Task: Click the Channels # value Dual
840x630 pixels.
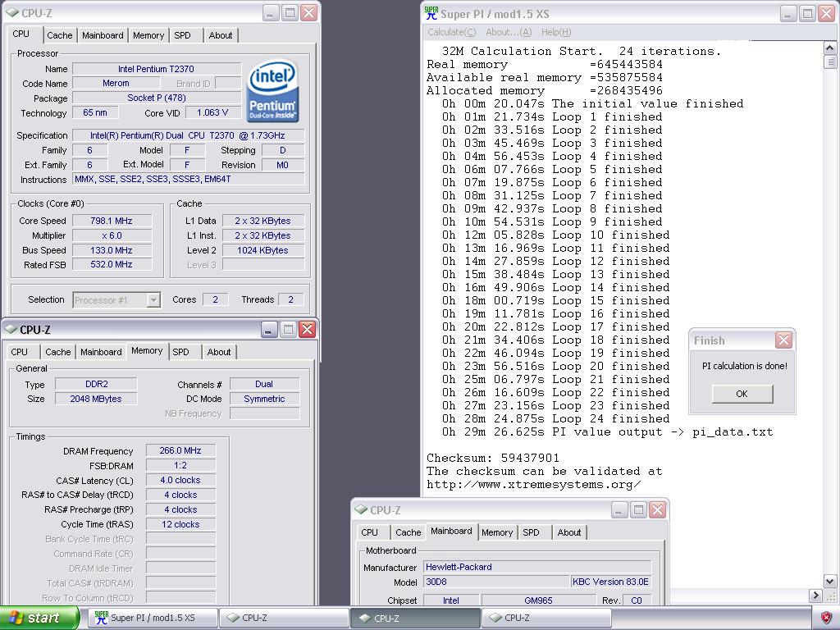Action: pos(264,384)
